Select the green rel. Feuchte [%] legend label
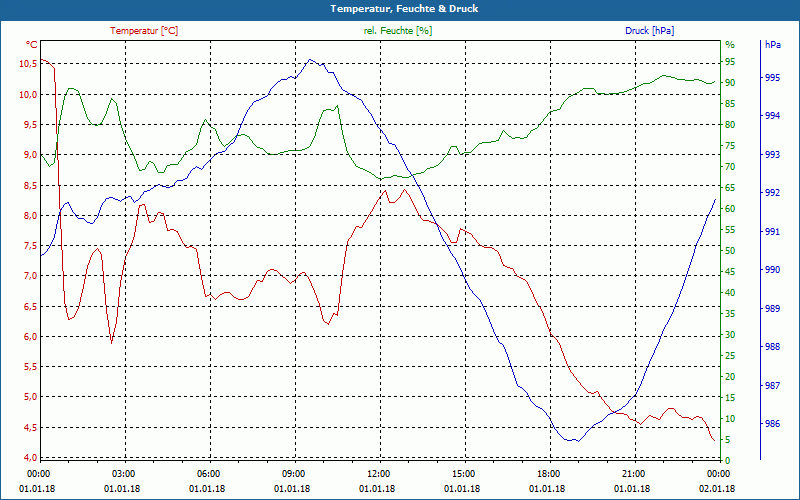The height and width of the screenshot is (500, 800). tap(397, 31)
